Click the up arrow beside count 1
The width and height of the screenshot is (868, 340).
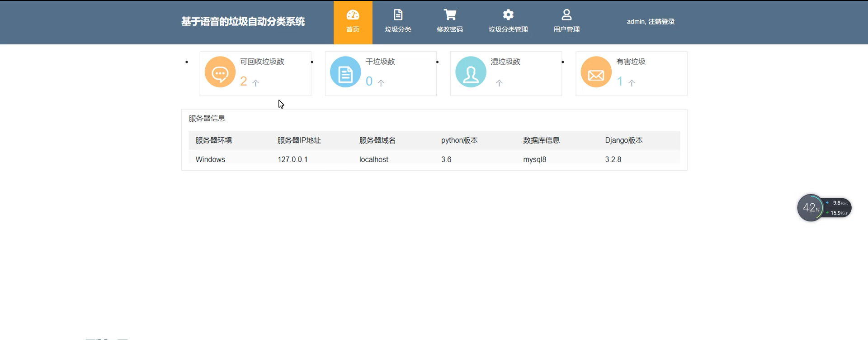point(632,83)
